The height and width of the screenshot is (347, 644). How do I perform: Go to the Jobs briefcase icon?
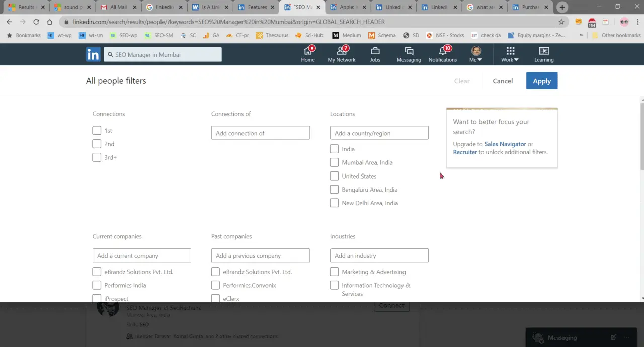click(x=375, y=54)
